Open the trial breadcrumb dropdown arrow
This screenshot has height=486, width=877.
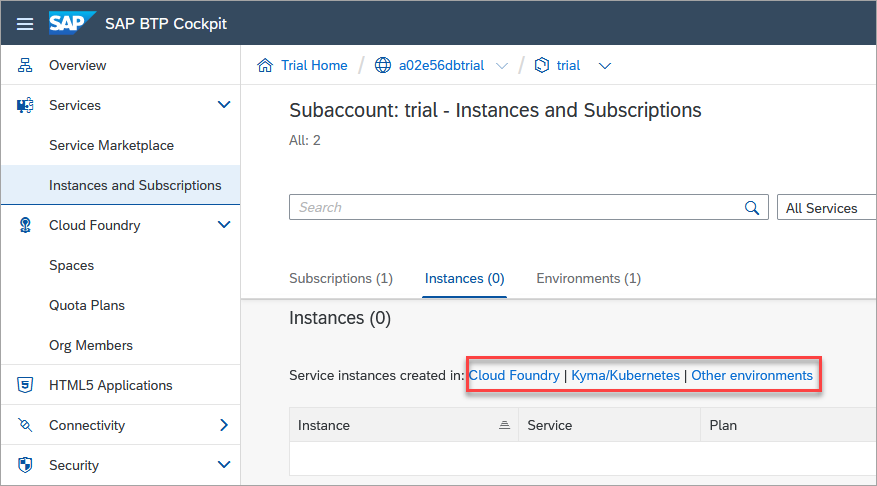pos(605,66)
